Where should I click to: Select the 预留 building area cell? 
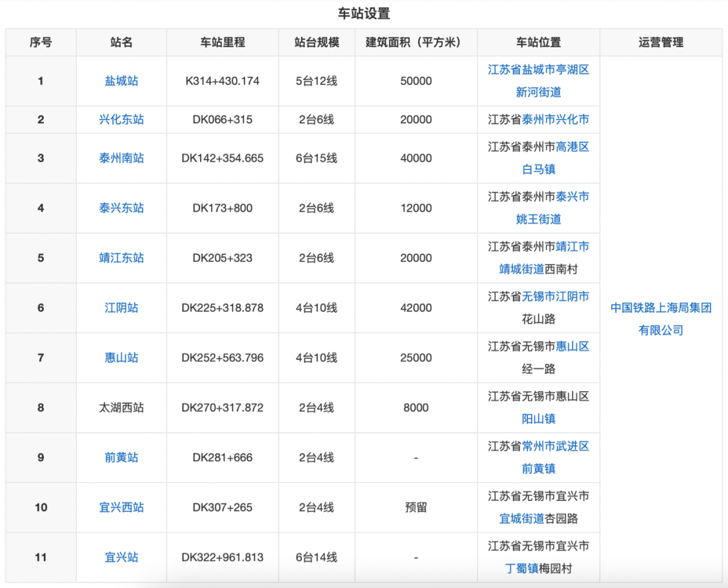click(x=416, y=507)
